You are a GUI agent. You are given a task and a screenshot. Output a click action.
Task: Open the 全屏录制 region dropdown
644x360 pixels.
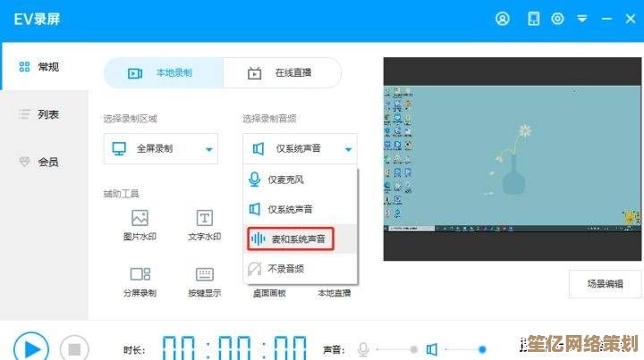161,148
